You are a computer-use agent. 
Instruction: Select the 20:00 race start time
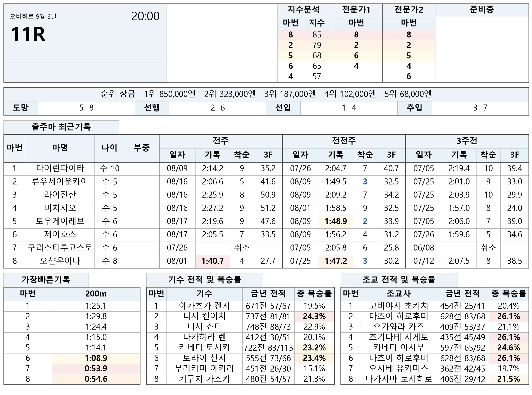[145, 16]
